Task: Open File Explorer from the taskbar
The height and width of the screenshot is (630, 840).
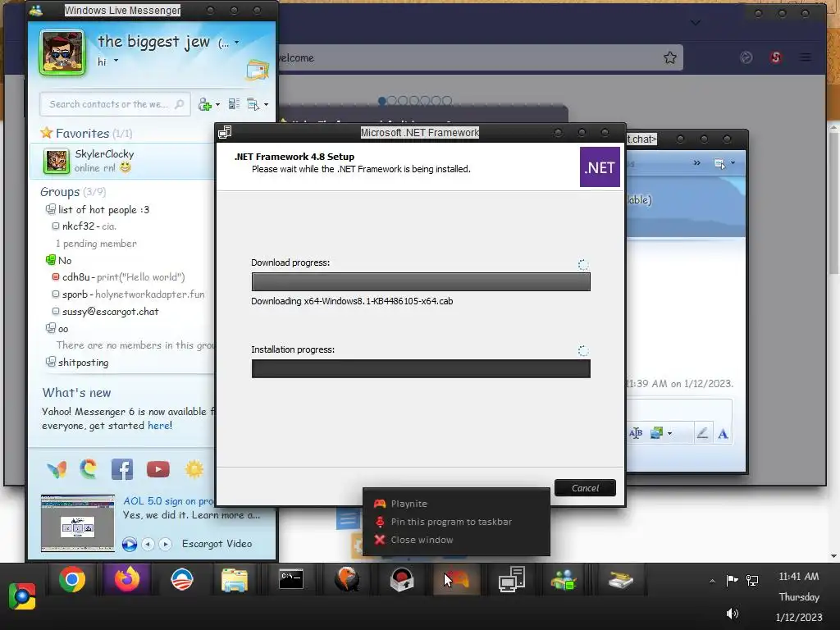Action: 234,580
